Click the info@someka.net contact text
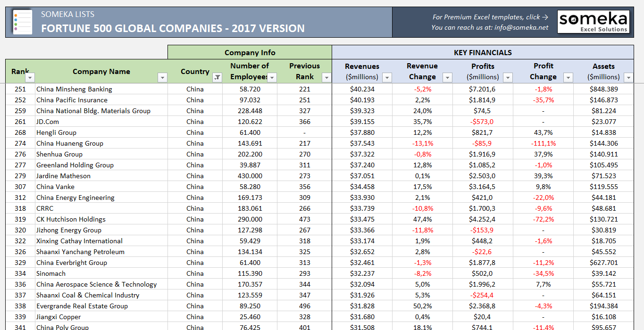Image resolution: width=644 pixels, height=330 pixels. [521, 27]
